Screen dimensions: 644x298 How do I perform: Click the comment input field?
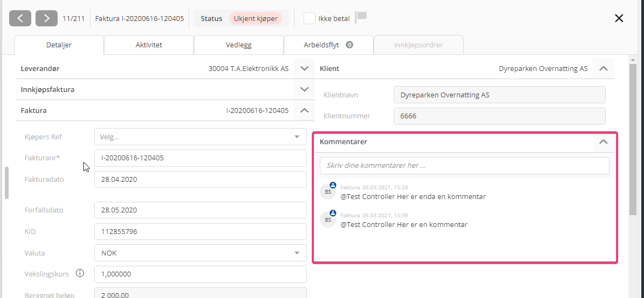tap(464, 166)
